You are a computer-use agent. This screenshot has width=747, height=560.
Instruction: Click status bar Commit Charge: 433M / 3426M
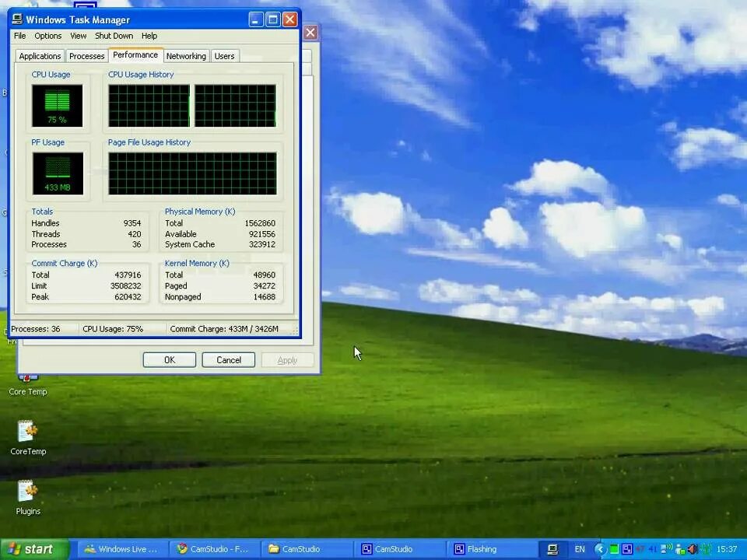(224, 329)
